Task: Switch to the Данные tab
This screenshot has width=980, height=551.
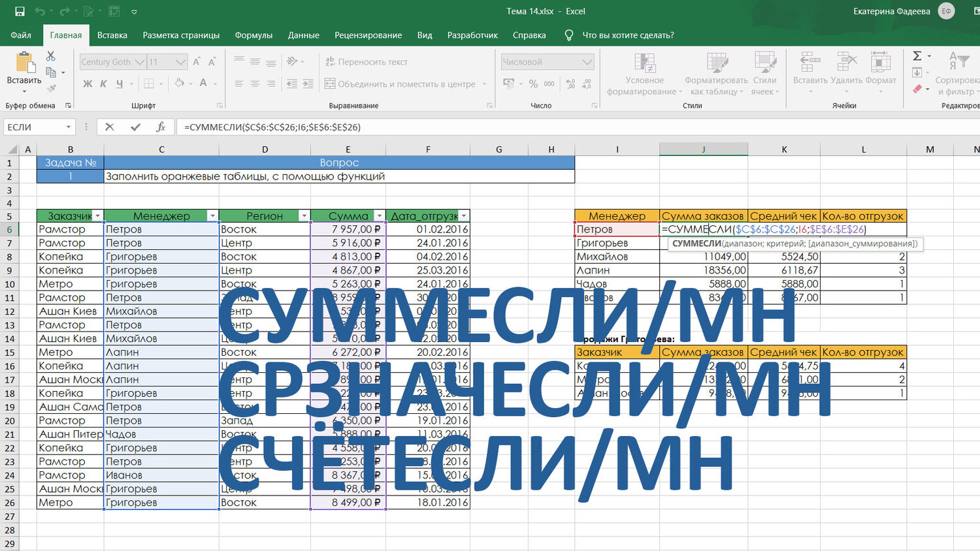Action: 304,35
